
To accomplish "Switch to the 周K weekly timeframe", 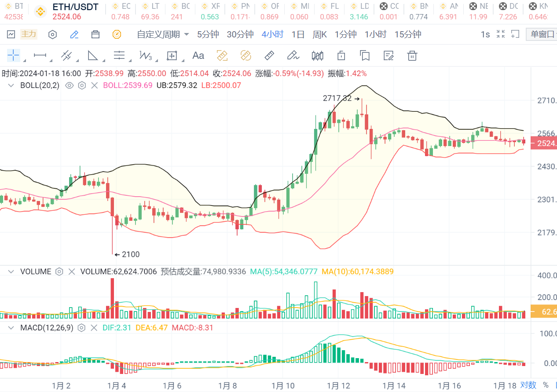I will pyautogui.click(x=319, y=34).
